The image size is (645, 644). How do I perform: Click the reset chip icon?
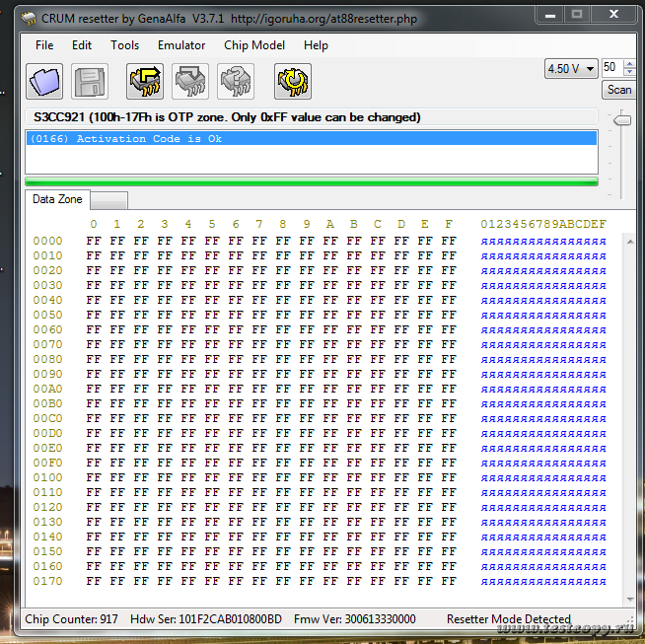coord(293,82)
